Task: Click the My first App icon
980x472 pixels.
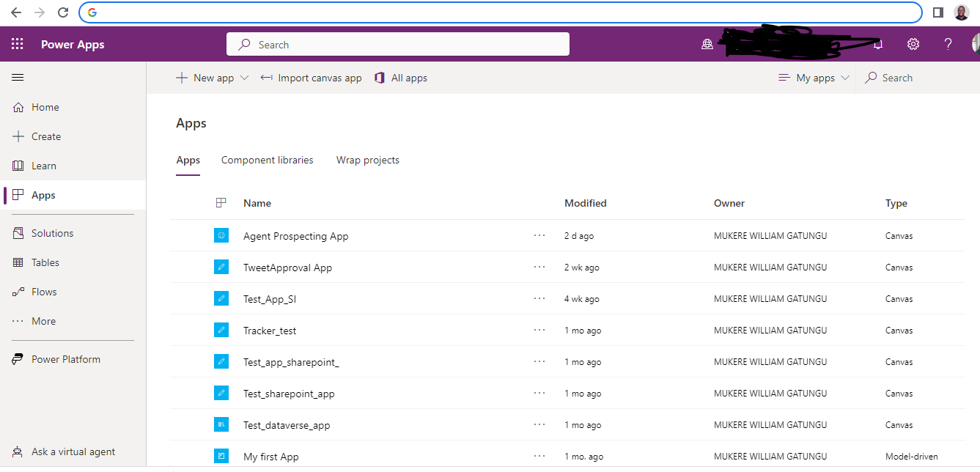Action: [221, 456]
